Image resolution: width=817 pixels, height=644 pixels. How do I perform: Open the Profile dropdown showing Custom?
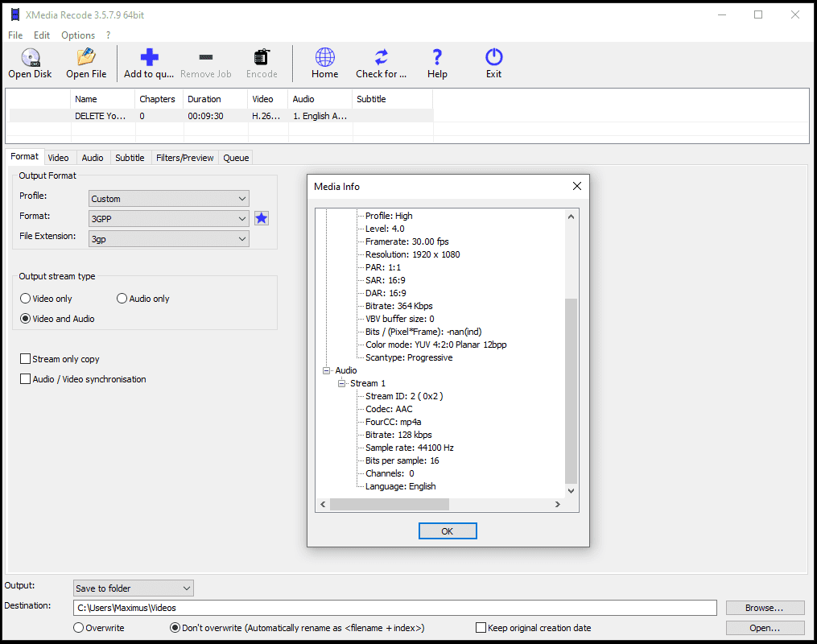point(168,199)
